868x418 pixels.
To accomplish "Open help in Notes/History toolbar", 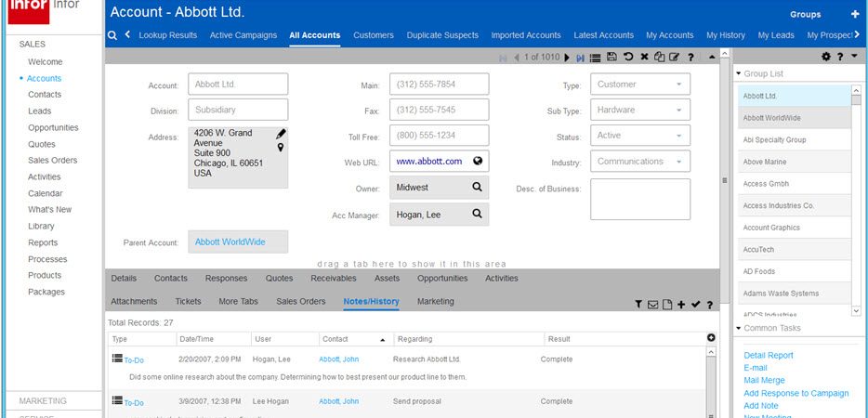I will click(710, 305).
